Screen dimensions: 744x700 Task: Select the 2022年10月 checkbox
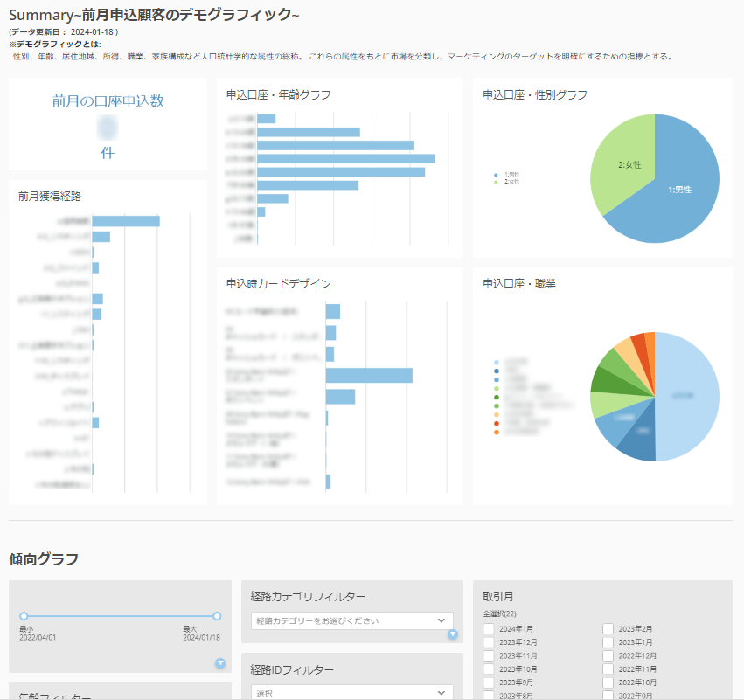point(608,683)
